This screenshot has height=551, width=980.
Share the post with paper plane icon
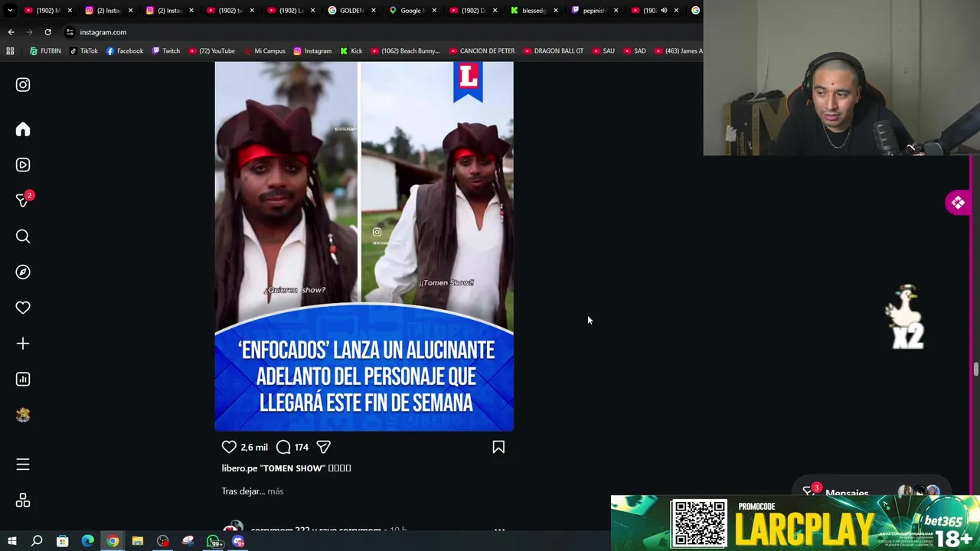(x=323, y=447)
